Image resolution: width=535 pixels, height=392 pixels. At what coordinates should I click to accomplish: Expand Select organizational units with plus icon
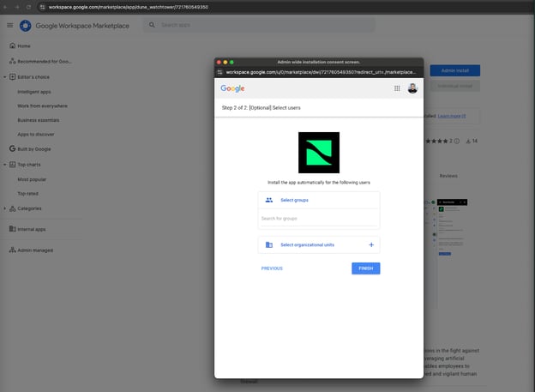point(371,244)
